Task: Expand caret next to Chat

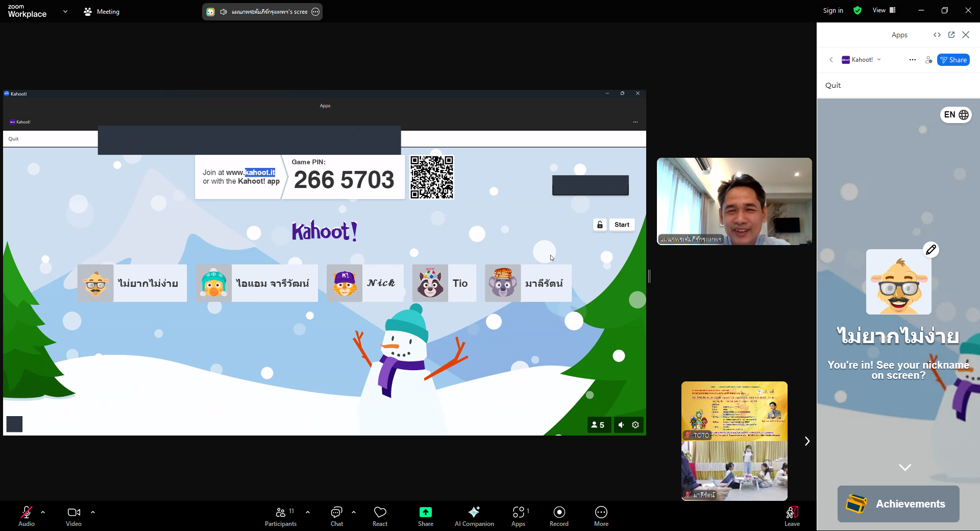Action: pyautogui.click(x=354, y=512)
